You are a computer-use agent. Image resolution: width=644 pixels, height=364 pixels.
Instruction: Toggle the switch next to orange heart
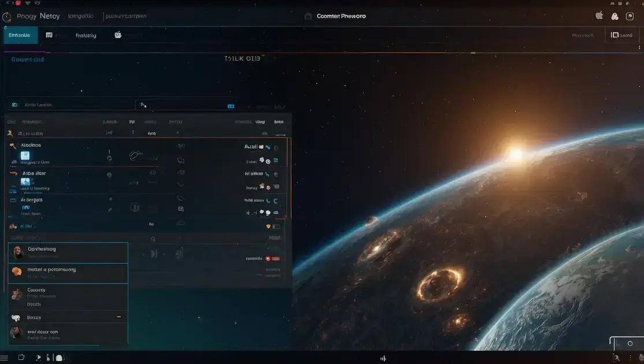pos(275,226)
